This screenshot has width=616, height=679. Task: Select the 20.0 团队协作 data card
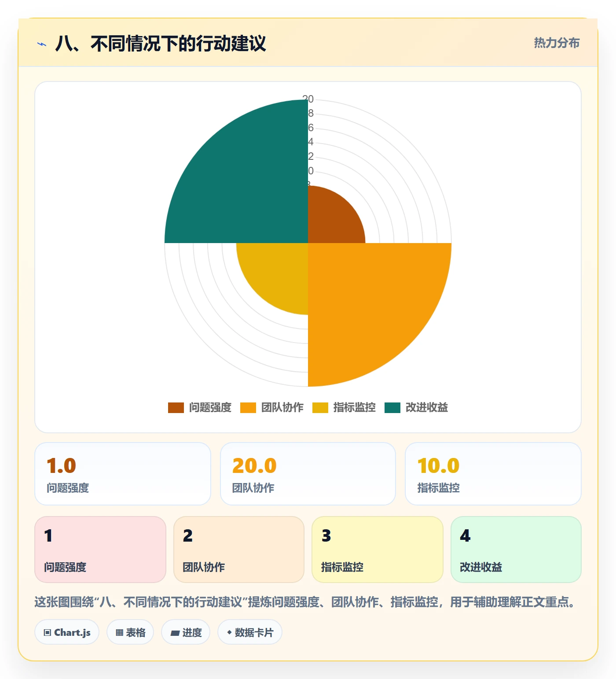pos(308,474)
